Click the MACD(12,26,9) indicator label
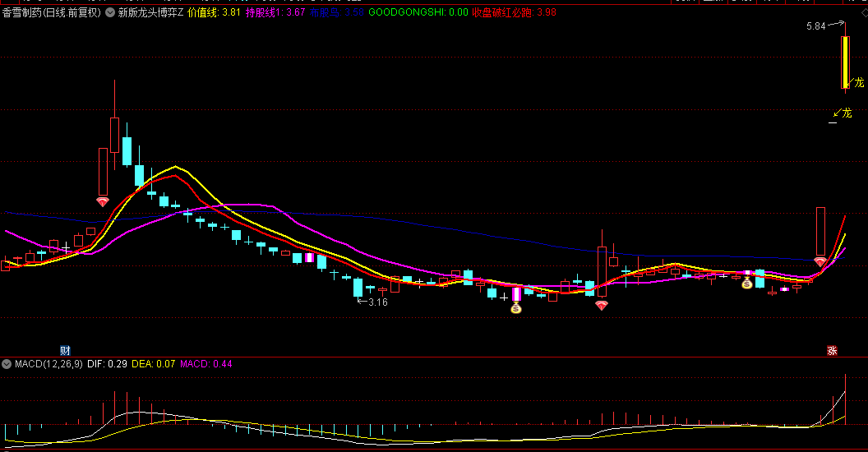Screen dimensions: 868x452 click(48, 364)
